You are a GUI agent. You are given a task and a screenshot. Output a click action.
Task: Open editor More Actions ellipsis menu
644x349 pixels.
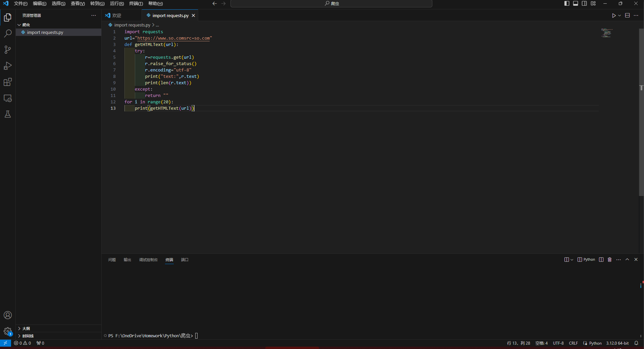(636, 15)
